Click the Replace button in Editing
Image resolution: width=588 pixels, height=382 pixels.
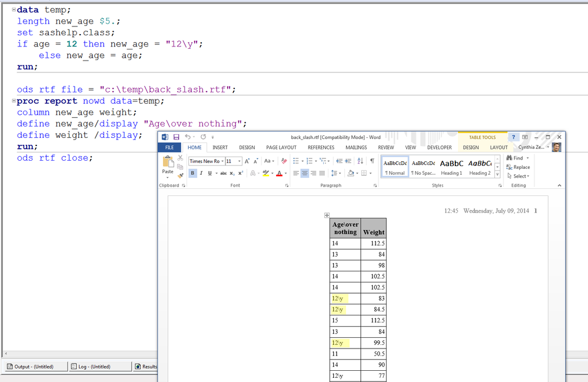(518, 167)
